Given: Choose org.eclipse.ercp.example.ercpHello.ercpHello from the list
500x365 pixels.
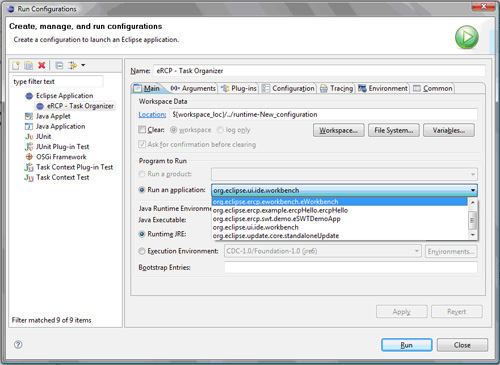Looking at the screenshot, I should [339, 210].
